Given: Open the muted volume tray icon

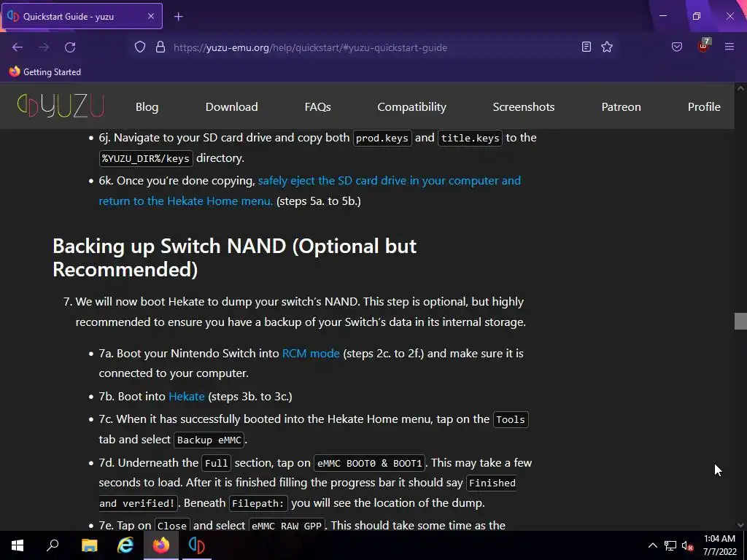Looking at the screenshot, I should pos(687,545).
